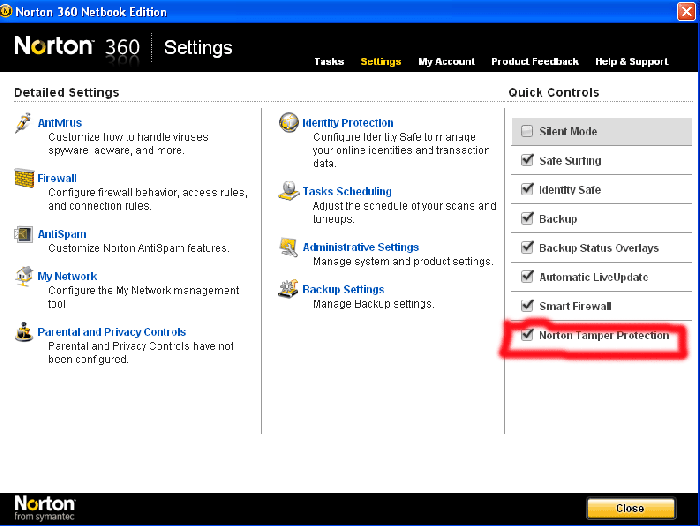Select the Settings tab
Image resolution: width=700 pixels, height=526 pixels.
pos(381,62)
